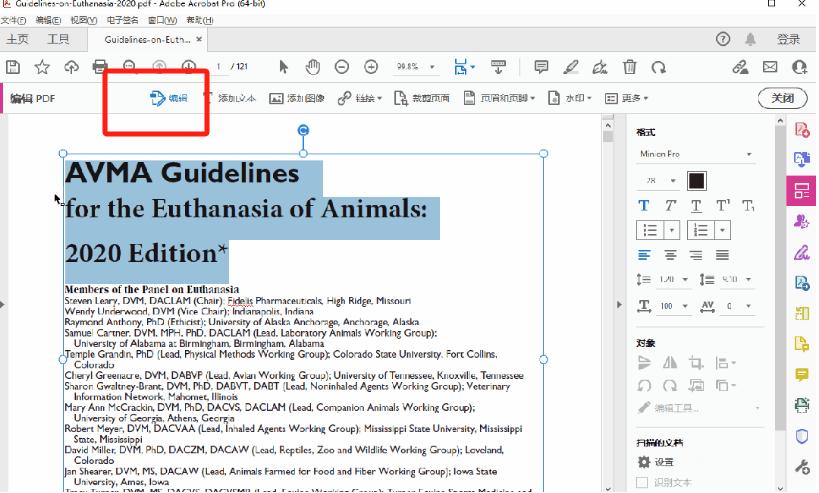
Task: Open the 水印 watermark menu button
Action: (x=569, y=98)
